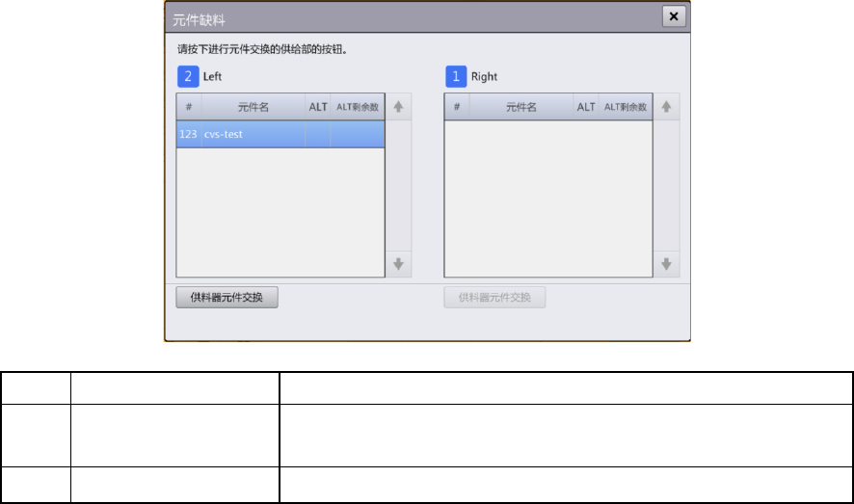Click the Left table ALT header
Image resolution: width=854 pixels, height=504 pixels.
(x=317, y=107)
